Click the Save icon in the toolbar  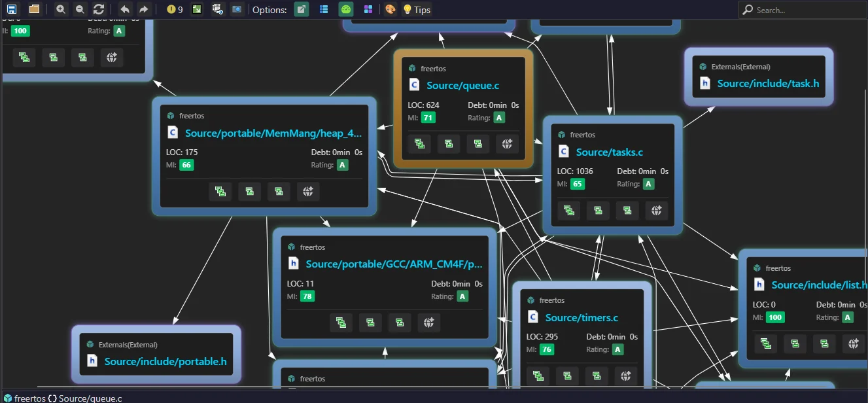tap(12, 10)
